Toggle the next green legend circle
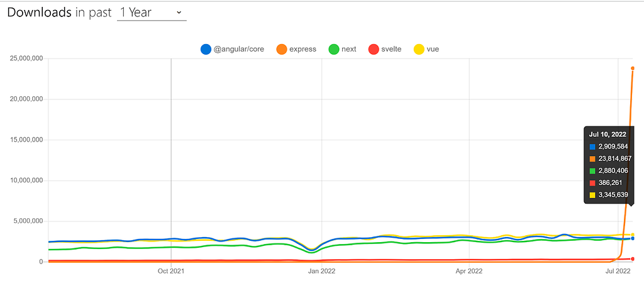This screenshot has width=644, height=288. tap(334, 49)
